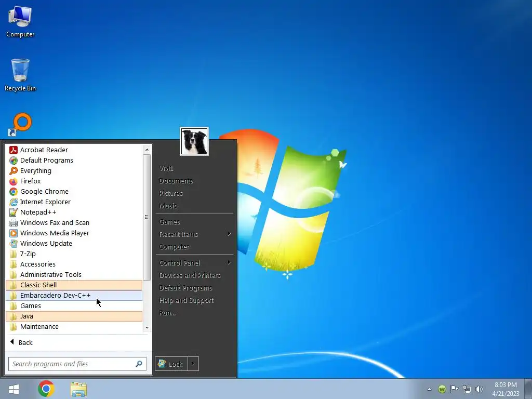The width and height of the screenshot is (532, 399).
Task: Launch Notepad++ from the programs list
Action: coord(74,212)
